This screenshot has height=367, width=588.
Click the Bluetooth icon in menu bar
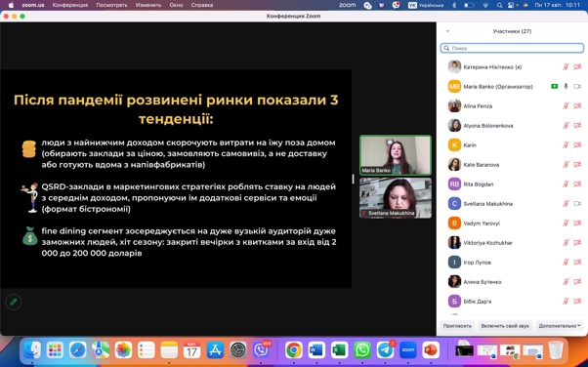tap(454, 5)
